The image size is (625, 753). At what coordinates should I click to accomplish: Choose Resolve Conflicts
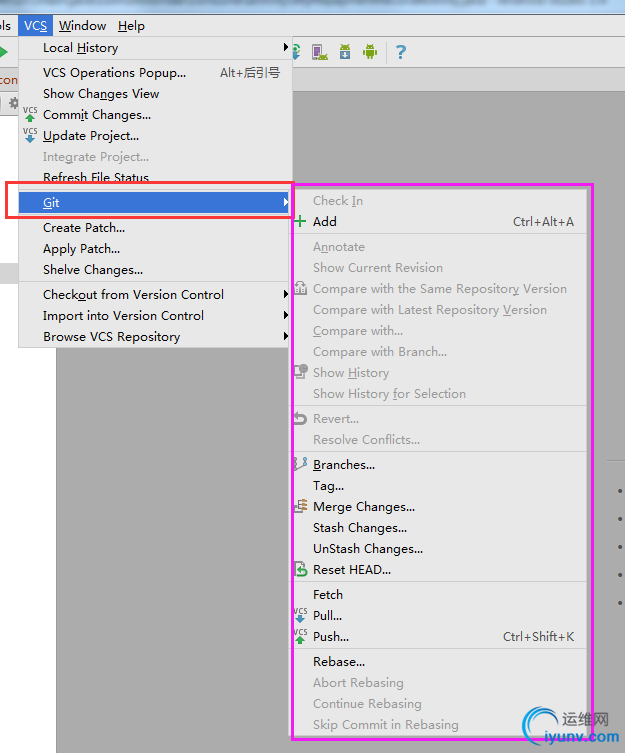pos(439,439)
